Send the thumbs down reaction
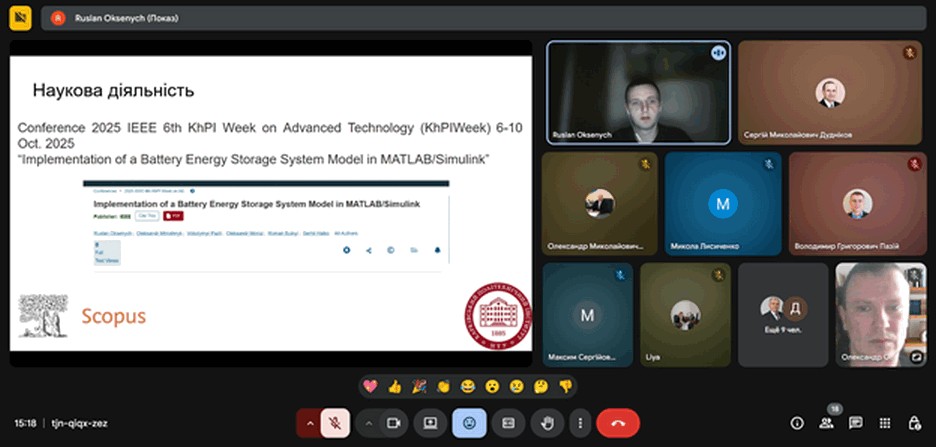 564,386
